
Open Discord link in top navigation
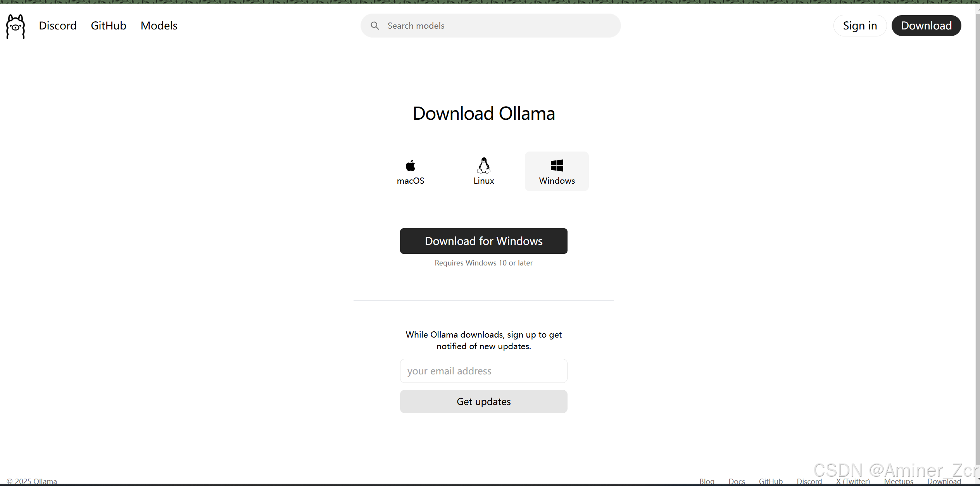coord(58,26)
